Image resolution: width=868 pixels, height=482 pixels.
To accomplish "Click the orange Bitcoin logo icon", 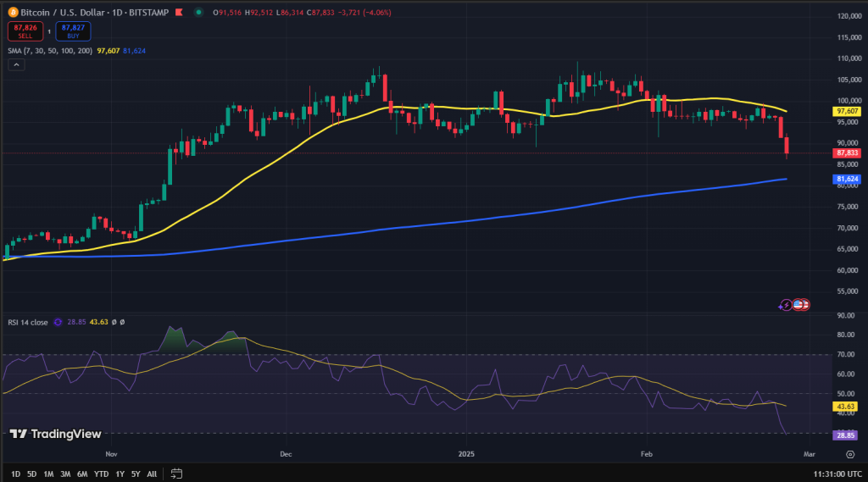I will click(13, 12).
